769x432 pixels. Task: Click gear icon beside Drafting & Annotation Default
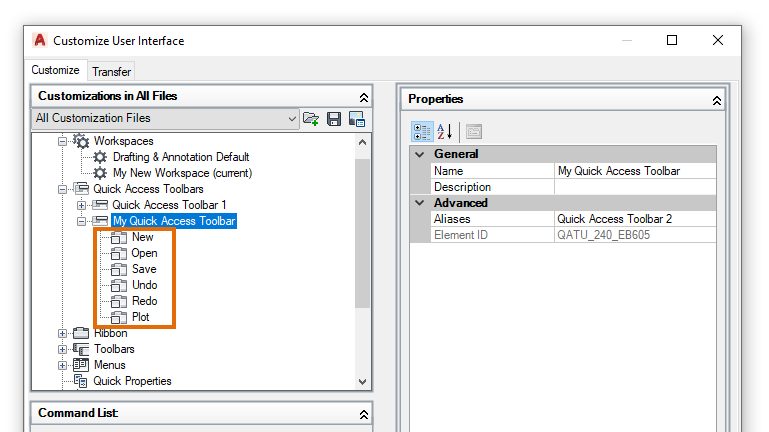point(100,157)
